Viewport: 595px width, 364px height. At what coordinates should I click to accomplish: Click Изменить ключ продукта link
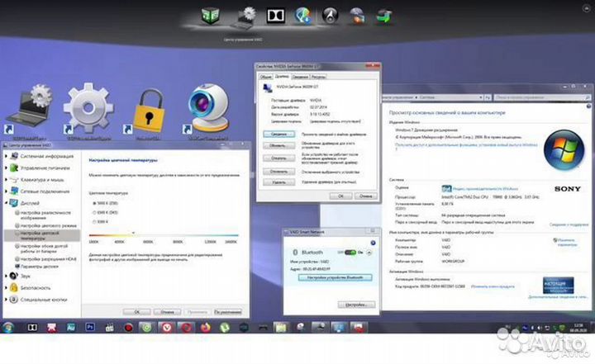493,286
